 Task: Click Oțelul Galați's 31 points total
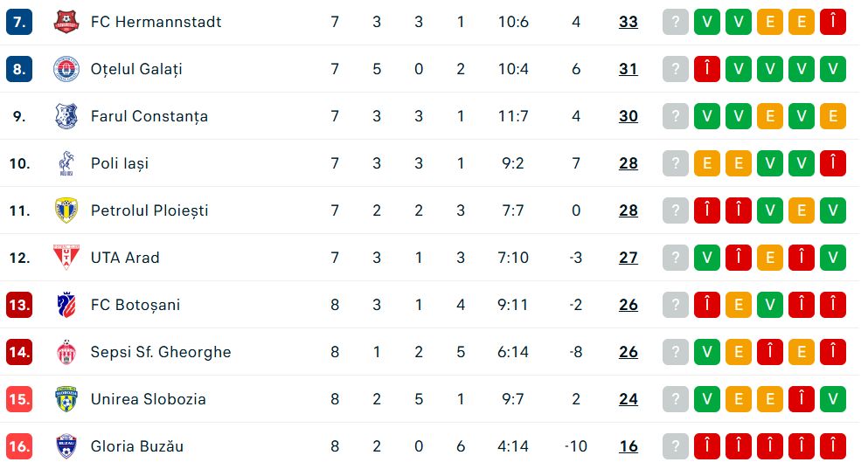(x=628, y=69)
